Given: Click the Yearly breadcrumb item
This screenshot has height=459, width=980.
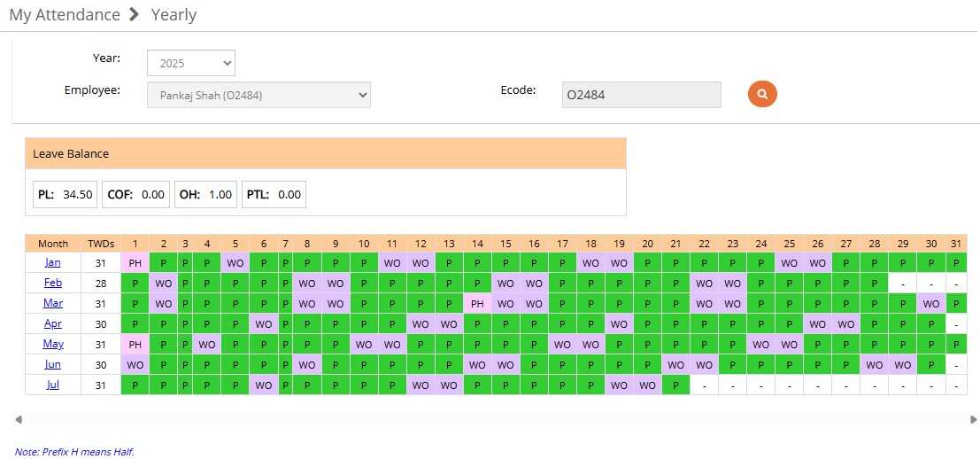Looking at the screenshot, I should (x=174, y=15).
